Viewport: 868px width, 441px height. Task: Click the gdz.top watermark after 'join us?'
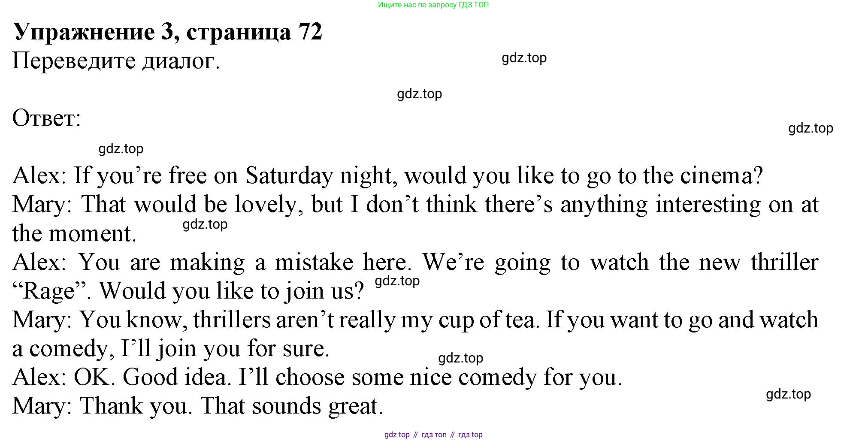(397, 281)
